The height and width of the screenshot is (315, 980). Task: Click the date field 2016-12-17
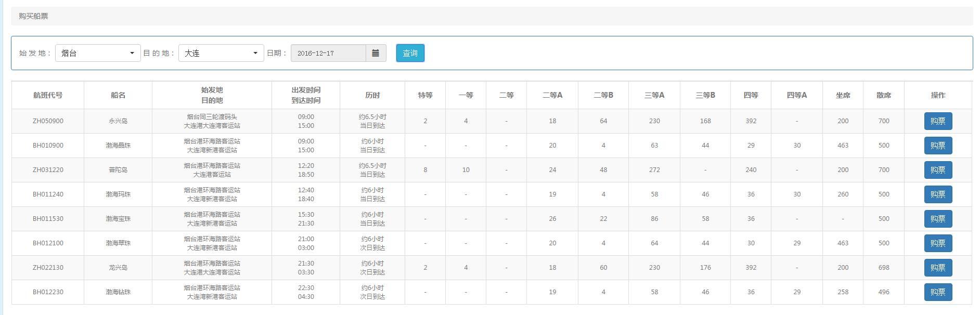(x=328, y=53)
